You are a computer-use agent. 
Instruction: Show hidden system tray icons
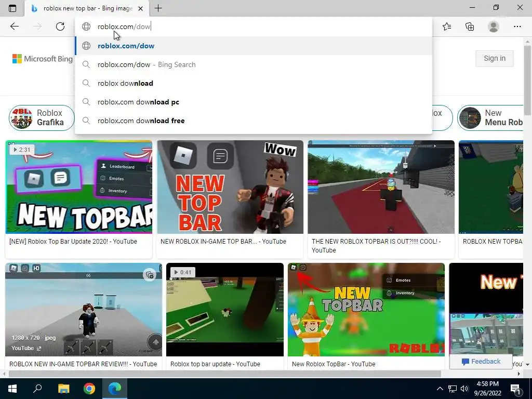pos(440,389)
